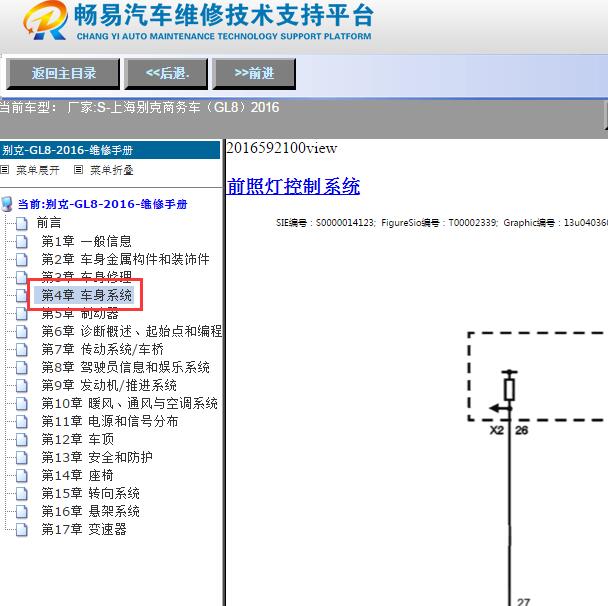Click page icon beside 第17章 变速器
Viewport: 608px width, 606px height.
pyautogui.click(x=22, y=529)
